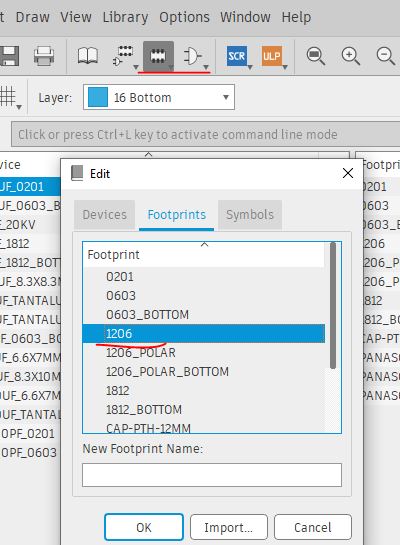
Task: Switch to the Symbols tab
Action: click(250, 215)
